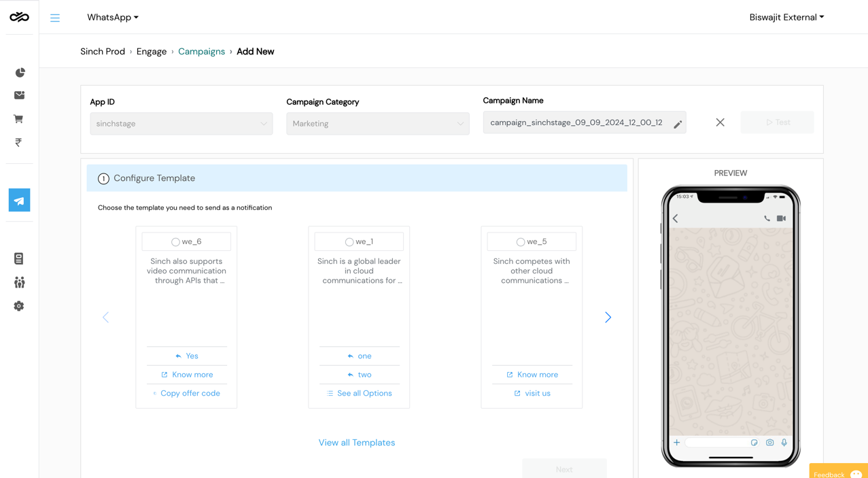Expand the Campaign Category Marketing dropdown
Viewport: 868px width, 478px height.
pyautogui.click(x=378, y=124)
